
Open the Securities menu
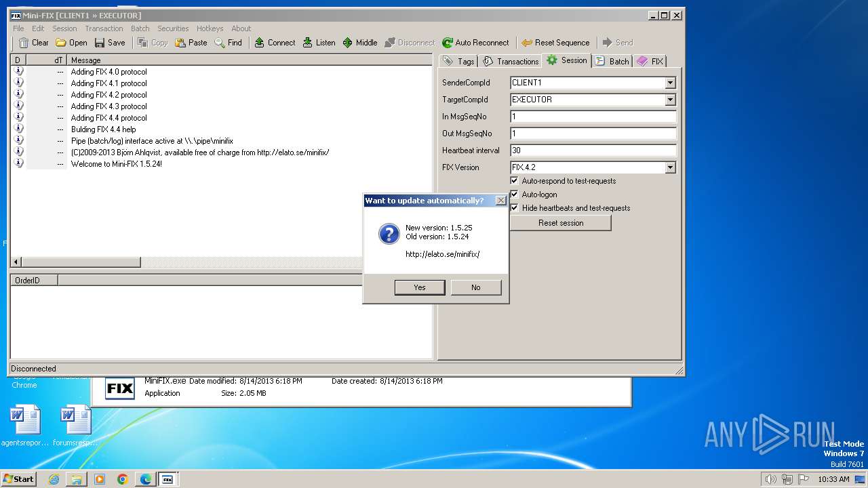[x=173, y=28]
